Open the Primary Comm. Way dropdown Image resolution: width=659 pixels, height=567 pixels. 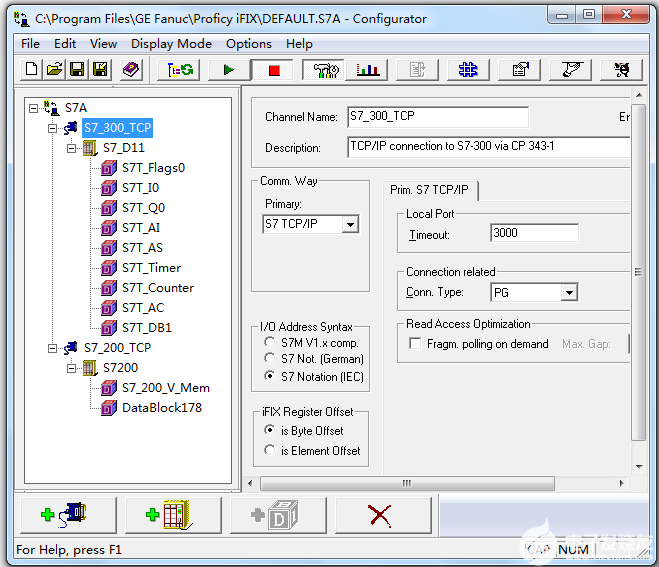pos(351,224)
